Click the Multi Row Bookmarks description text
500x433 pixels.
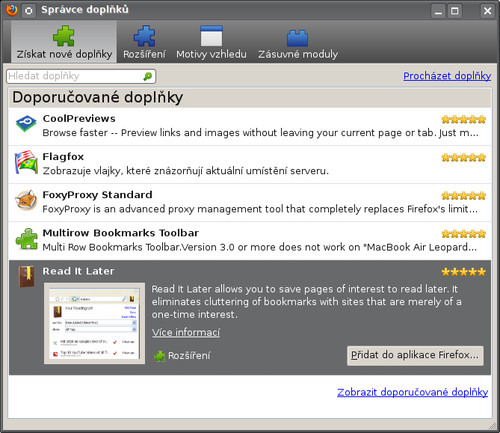(260, 247)
